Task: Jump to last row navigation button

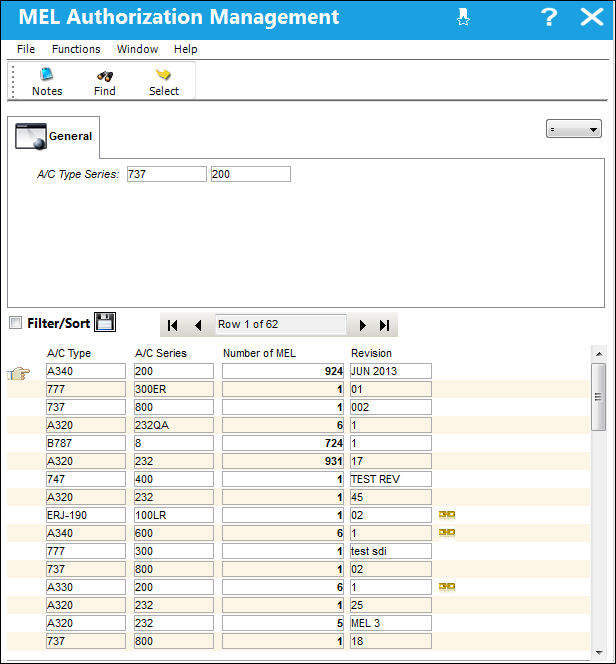Action: pyautogui.click(x=384, y=325)
